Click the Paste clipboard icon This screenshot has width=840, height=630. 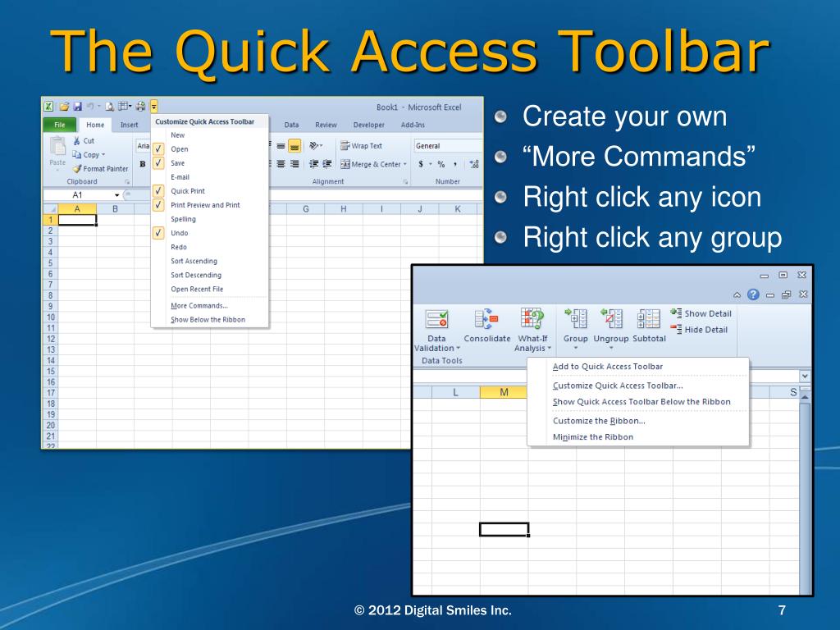click(x=57, y=146)
